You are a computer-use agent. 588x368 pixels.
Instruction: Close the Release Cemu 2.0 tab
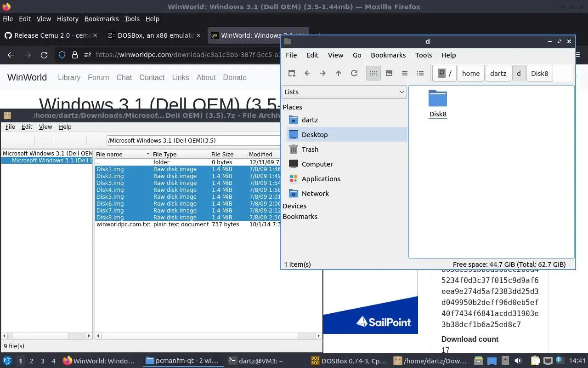[x=95, y=35]
